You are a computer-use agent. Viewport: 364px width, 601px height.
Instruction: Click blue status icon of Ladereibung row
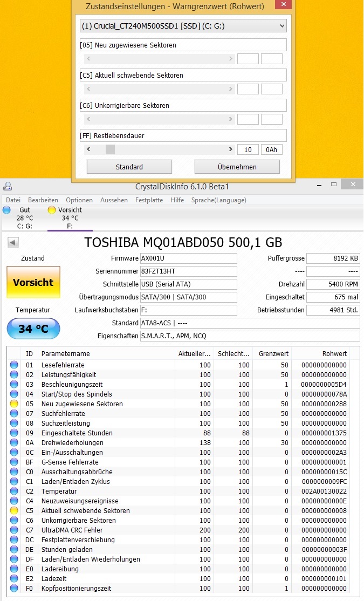pos(14,569)
